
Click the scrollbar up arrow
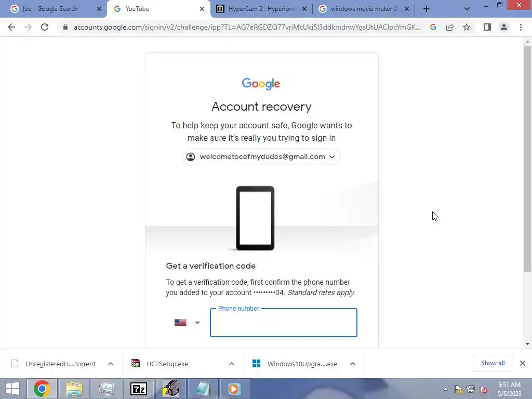[527, 42]
